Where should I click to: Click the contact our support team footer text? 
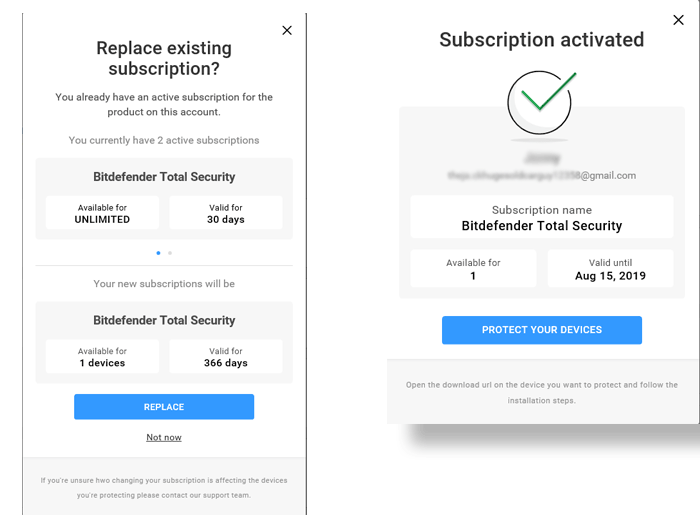tap(164, 488)
